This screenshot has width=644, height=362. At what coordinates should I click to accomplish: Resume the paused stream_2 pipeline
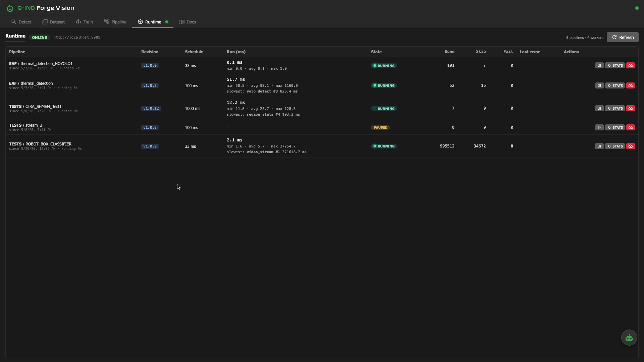[599, 127]
